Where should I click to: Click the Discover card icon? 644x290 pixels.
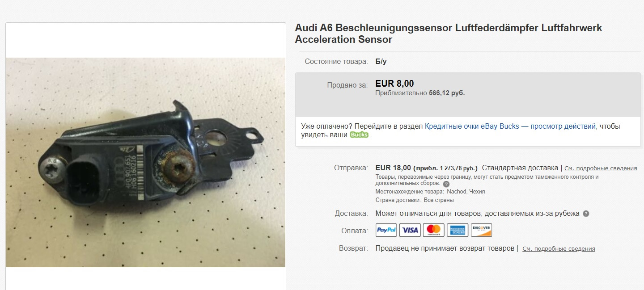click(481, 230)
